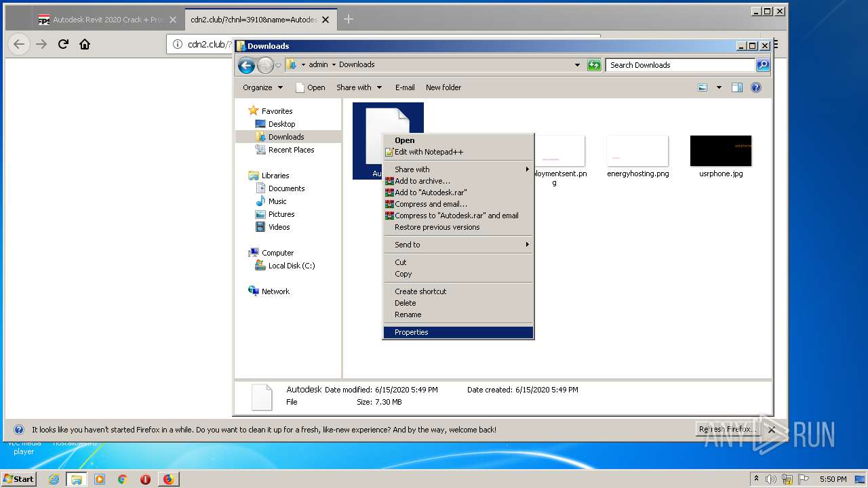This screenshot has width=868, height=488.
Task: Open Opera from the taskbar
Action: click(x=145, y=479)
